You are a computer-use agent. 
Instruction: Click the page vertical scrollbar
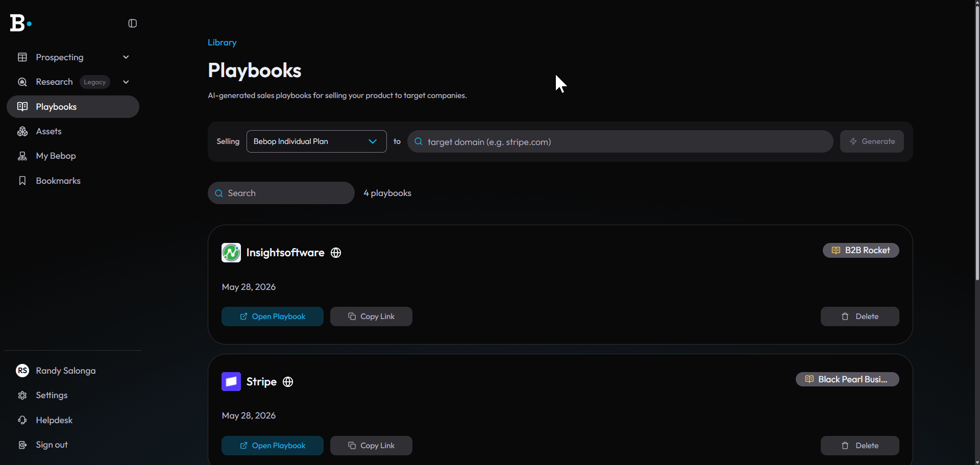(977, 143)
